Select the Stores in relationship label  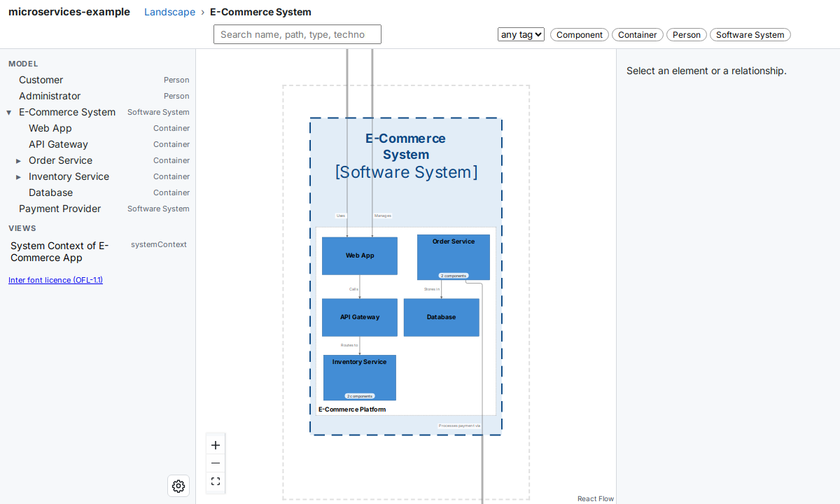click(432, 289)
